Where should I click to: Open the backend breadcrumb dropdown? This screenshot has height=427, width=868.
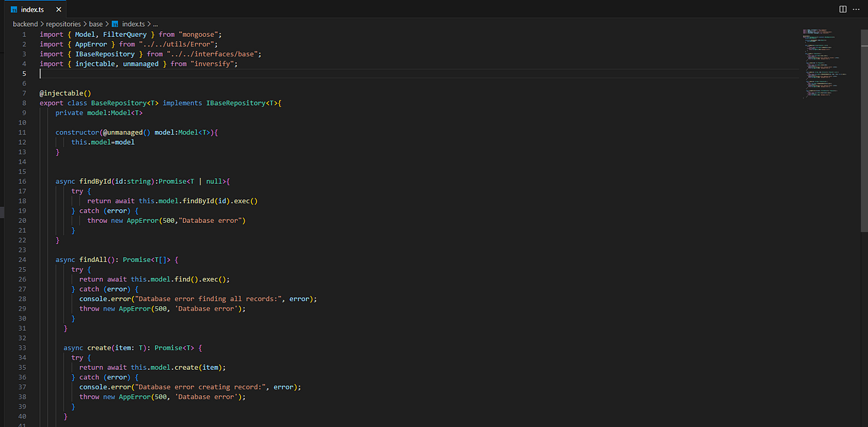25,23
